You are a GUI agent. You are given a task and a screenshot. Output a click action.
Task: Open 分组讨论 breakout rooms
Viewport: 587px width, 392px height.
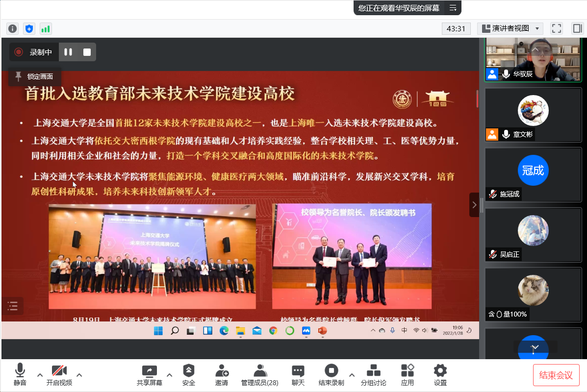click(373, 375)
